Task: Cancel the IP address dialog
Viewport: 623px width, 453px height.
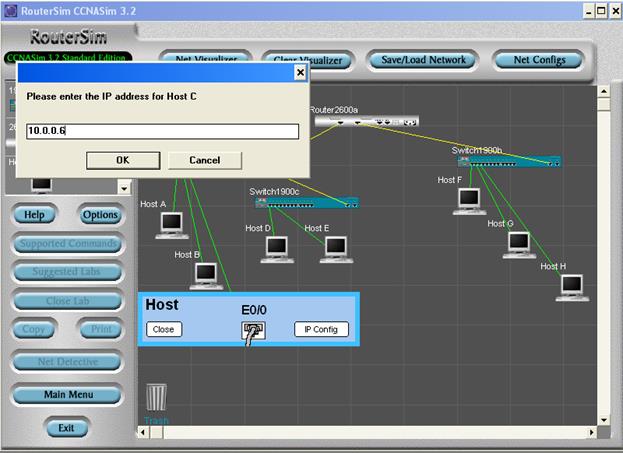Action: 204,160
